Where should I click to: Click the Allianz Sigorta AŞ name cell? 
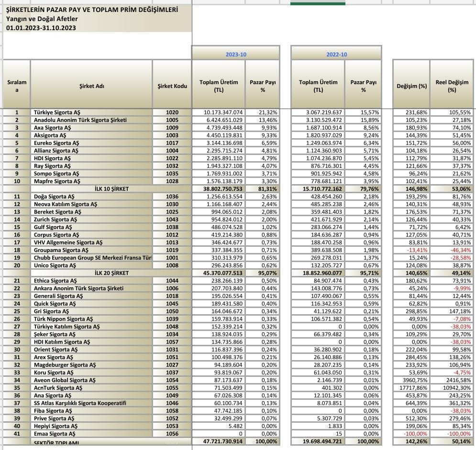point(91,151)
